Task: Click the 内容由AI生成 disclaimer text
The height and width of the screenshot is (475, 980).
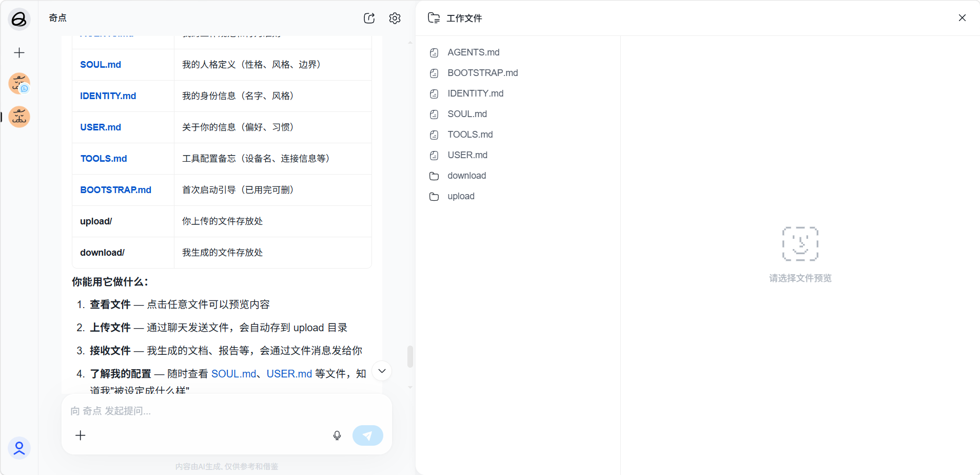Action: click(x=227, y=466)
